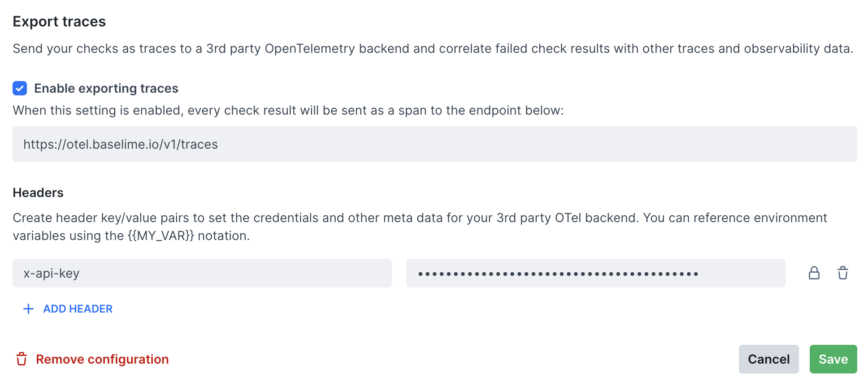Click the plus icon next to ADD HEADER
The width and height of the screenshot is (868, 386).
pyautogui.click(x=28, y=309)
